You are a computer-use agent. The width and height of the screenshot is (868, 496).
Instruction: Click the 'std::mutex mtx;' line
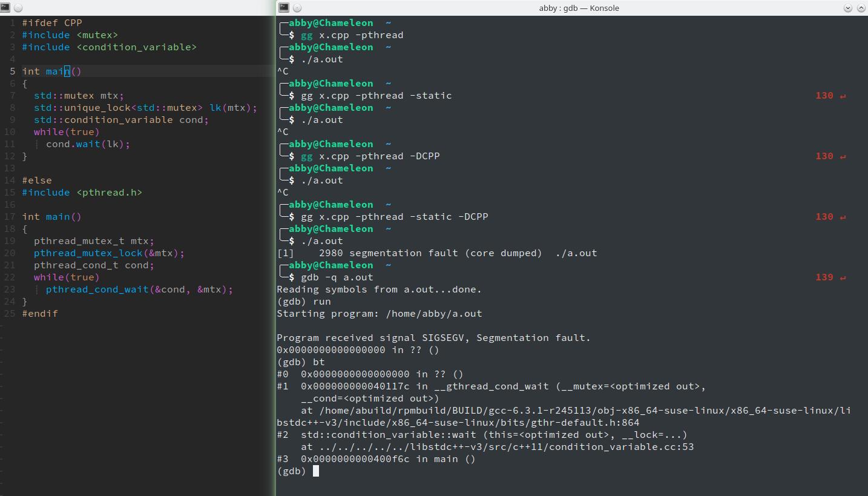pos(79,96)
